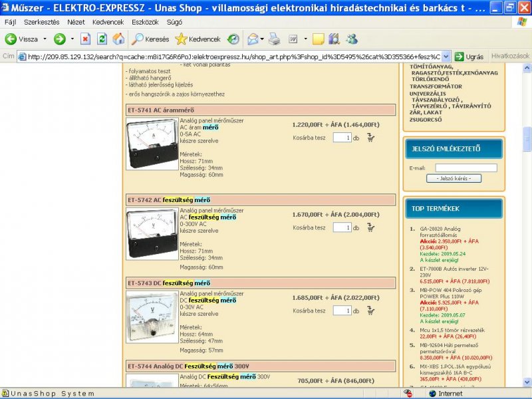Click the Jelszó kérés button
This screenshot has width=532, height=399.
tap(454, 178)
